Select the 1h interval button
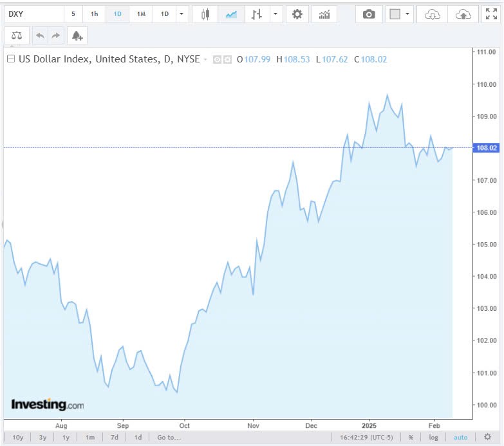Viewport: 504px width, 446px height. pyautogui.click(x=94, y=14)
